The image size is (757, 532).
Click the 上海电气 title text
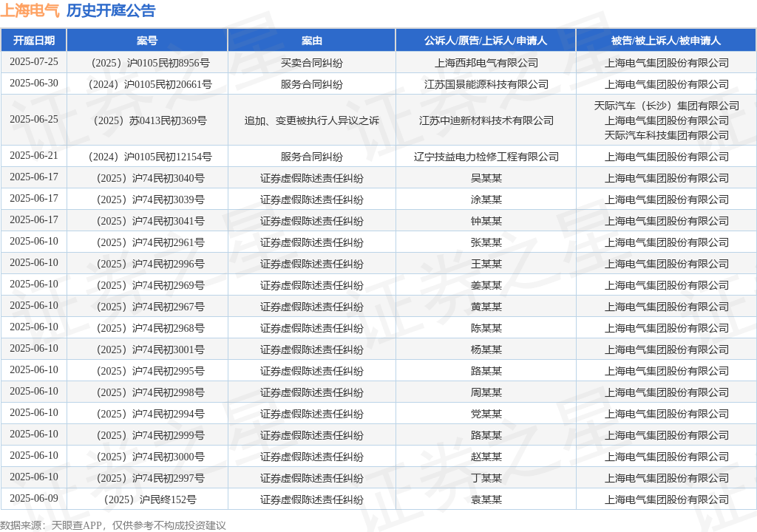click(x=30, y=10)
